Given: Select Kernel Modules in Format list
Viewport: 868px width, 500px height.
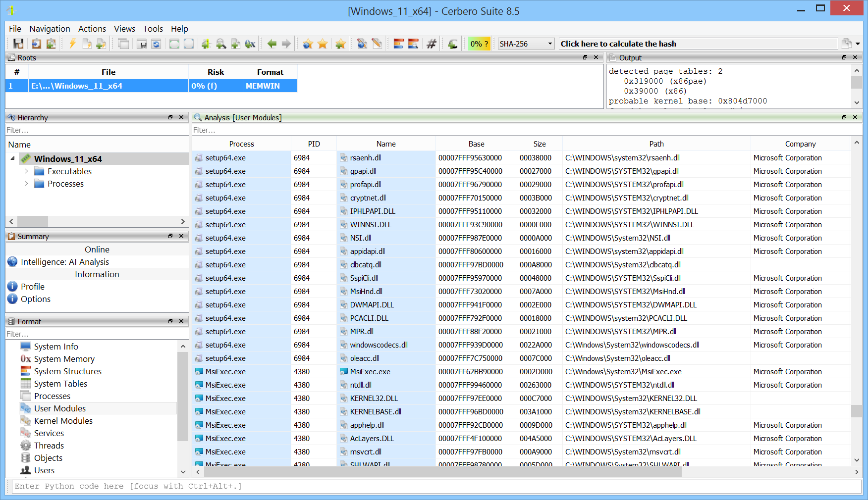Looking at the screenshot, I should point(63,421).
